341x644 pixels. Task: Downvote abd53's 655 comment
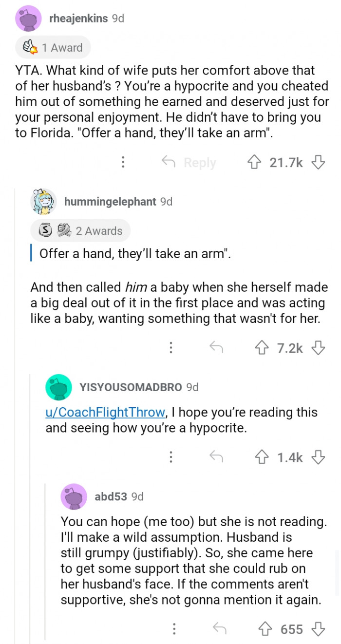[318, 629]
